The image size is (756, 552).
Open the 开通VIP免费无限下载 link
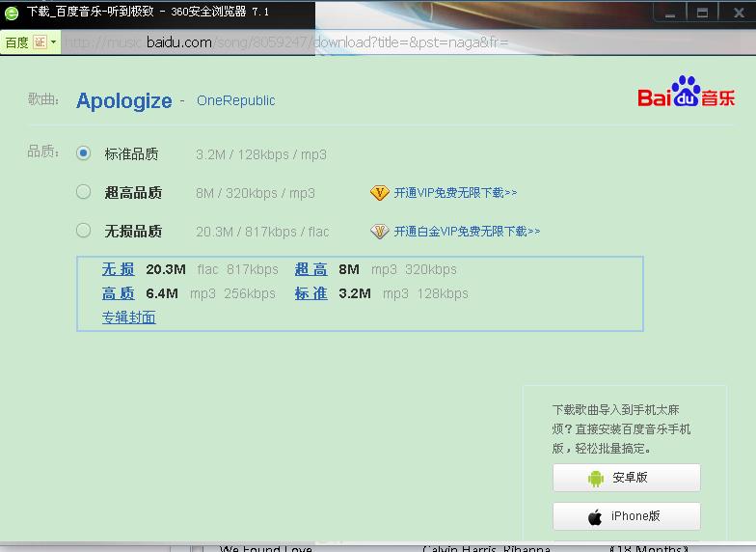tap(455, 193)
